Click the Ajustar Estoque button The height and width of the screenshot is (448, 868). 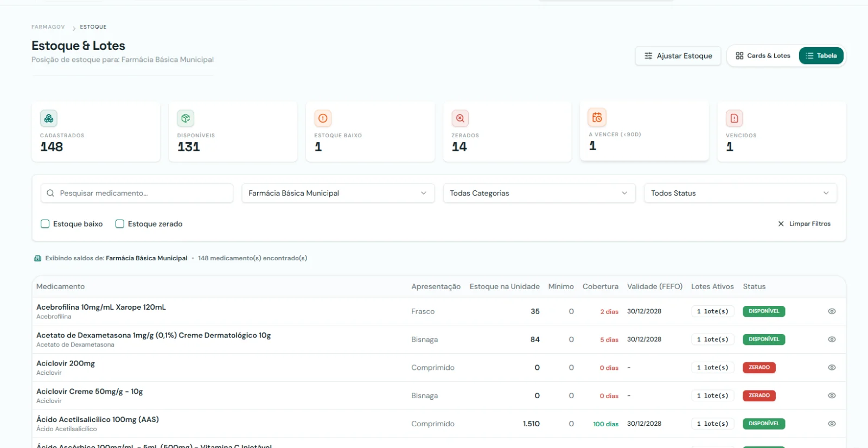click(678, 56)
